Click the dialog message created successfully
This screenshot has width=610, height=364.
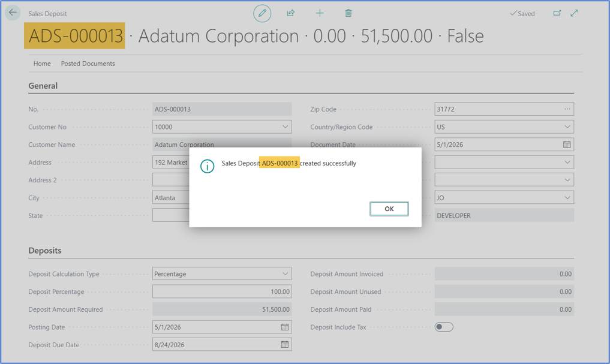pyautogui.click(x=289, y=163)
